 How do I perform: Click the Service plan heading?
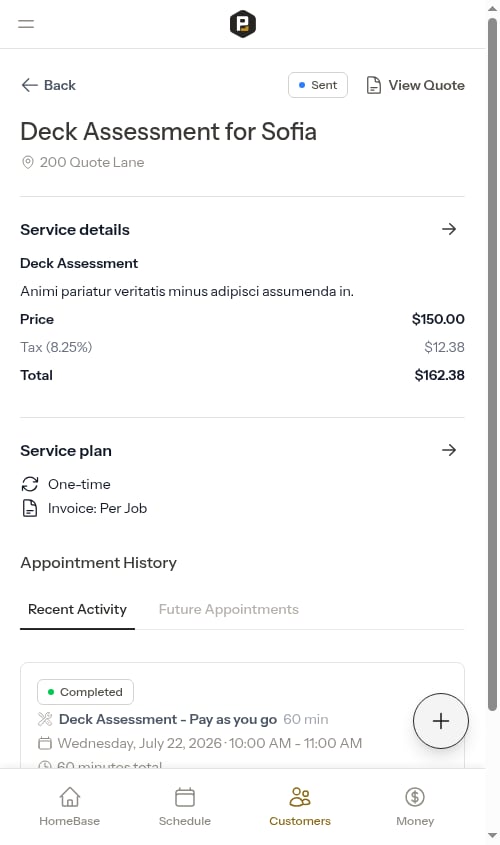pos(66,451)
